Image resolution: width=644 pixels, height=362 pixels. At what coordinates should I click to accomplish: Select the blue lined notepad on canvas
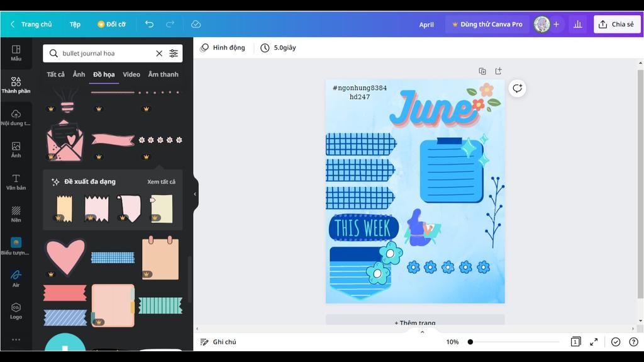pyautogui.click(x=451, y=171)
